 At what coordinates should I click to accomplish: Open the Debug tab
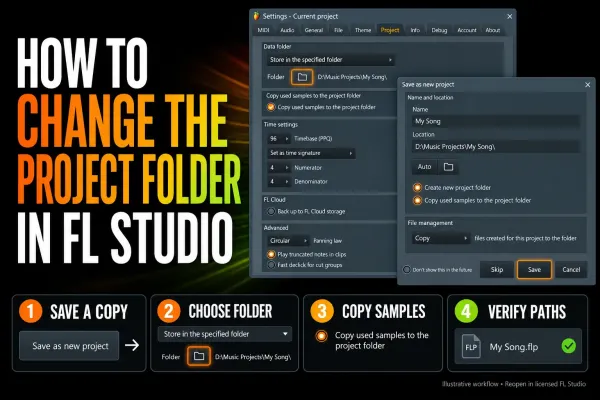point(439,30)
